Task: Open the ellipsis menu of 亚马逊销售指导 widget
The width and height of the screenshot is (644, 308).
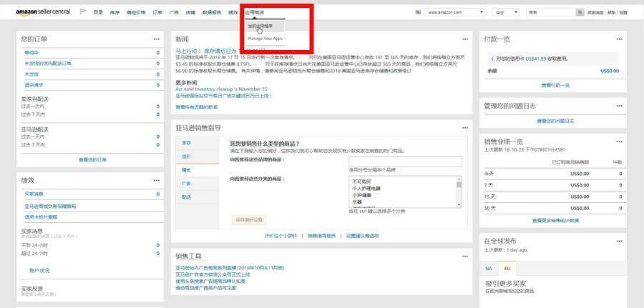Action: point(465,127)
